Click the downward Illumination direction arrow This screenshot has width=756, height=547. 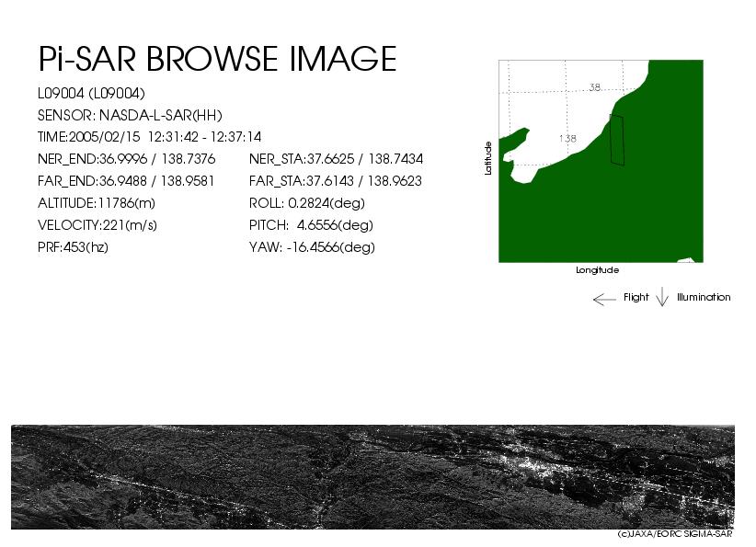pyautogui.click(x=662, y=297)
